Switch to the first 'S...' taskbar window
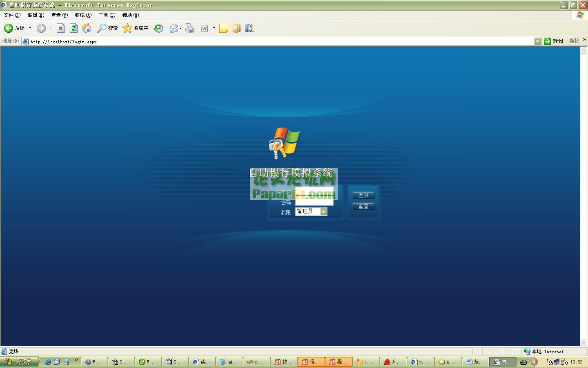588x368 pixels. [120, 362]
